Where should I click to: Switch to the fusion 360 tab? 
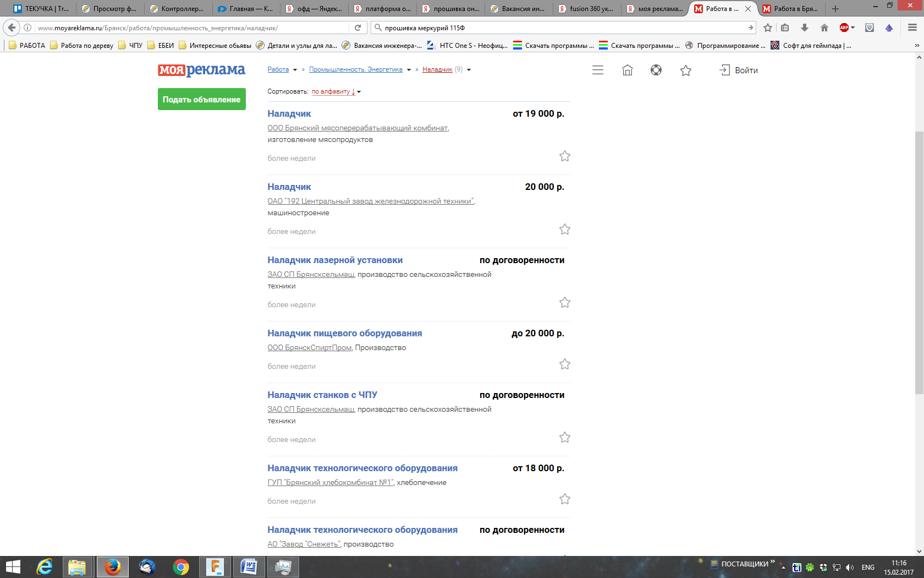click(x=586, y=9)
